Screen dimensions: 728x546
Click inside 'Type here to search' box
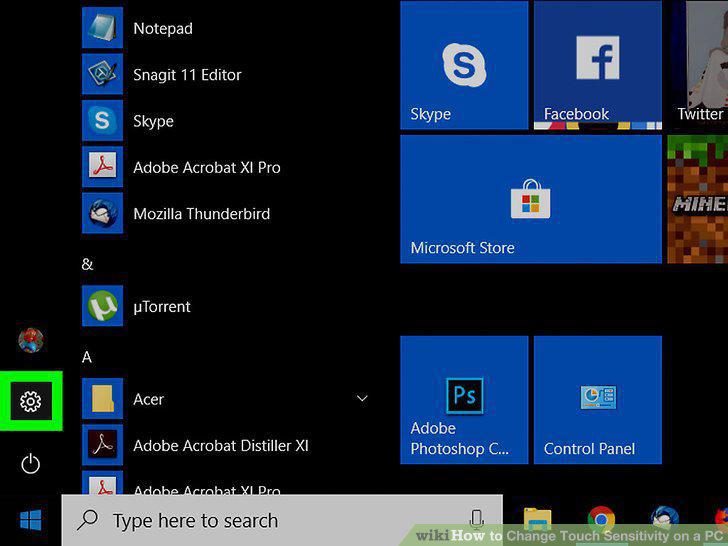tap(282, 520)
